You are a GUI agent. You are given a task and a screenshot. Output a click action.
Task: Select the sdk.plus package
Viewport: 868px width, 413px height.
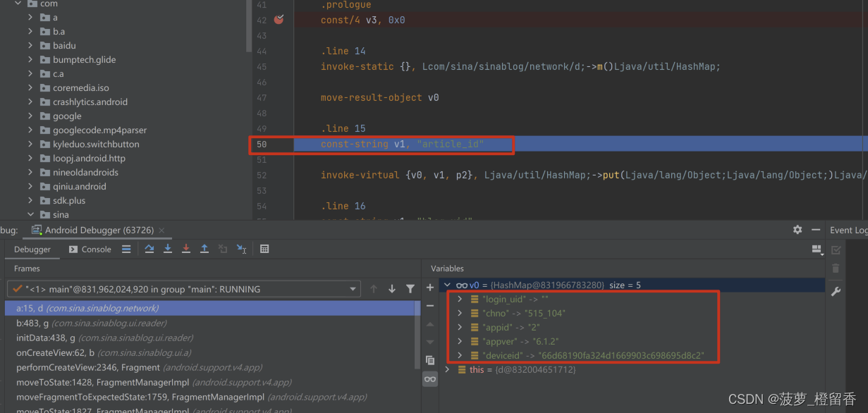[69, 200]
